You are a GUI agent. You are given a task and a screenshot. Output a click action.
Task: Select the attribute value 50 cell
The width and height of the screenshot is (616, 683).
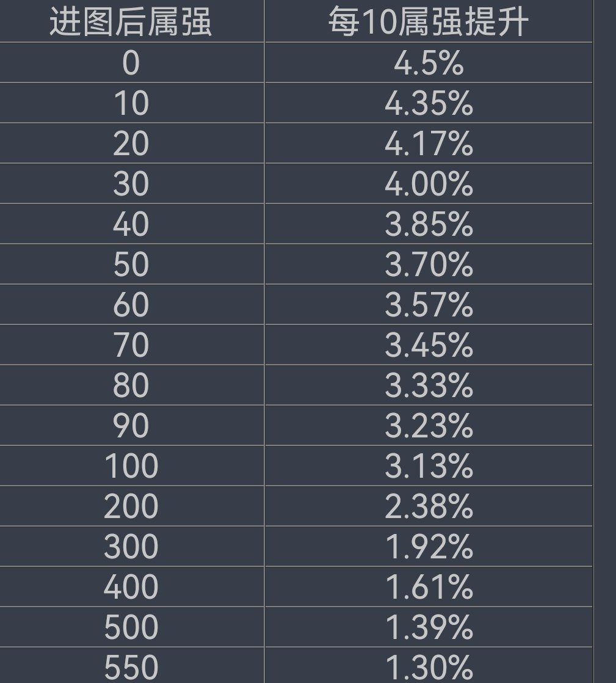pyautogui.click(x=131, y=265)
